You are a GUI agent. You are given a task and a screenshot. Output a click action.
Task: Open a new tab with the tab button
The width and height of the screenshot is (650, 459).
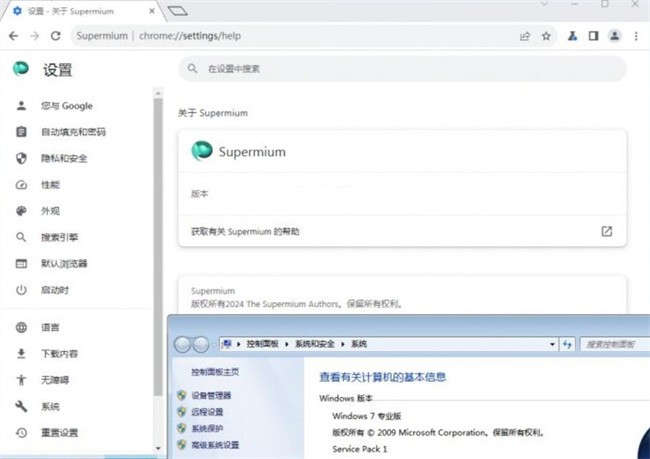click(x=178, y=10)
